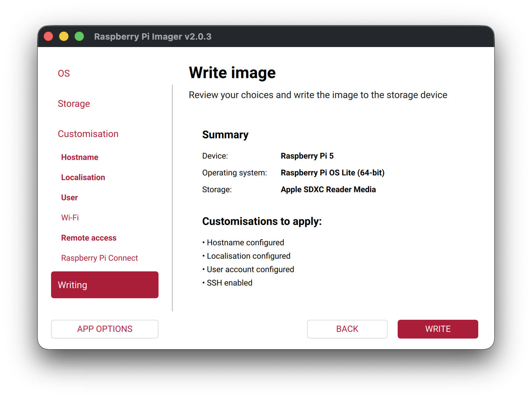Click the window title 'Raspberry Pi Imager v2.0.3'
The image size is (532, 399).
pyautogui.click(x=153, y=36)
